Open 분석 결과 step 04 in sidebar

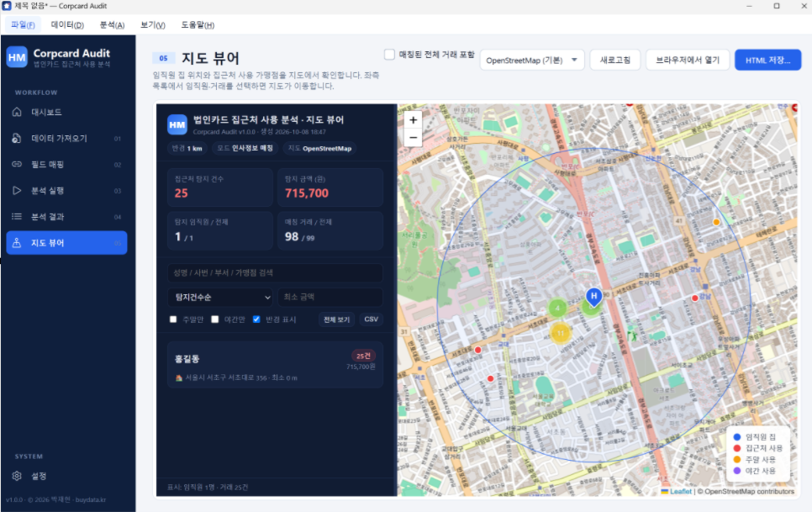(66, 216)
